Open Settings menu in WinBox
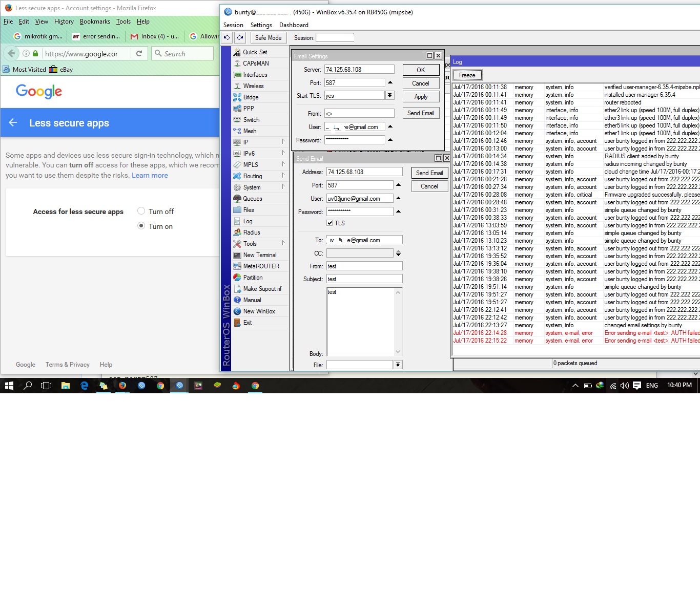700x593 pixels. click(261, 25)
